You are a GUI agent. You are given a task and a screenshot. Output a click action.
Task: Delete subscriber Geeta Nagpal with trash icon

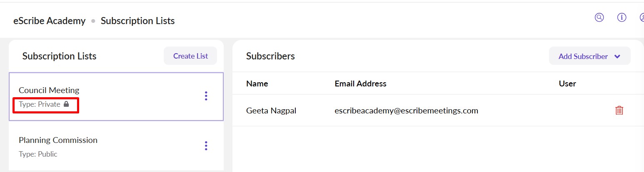(619, 111)
